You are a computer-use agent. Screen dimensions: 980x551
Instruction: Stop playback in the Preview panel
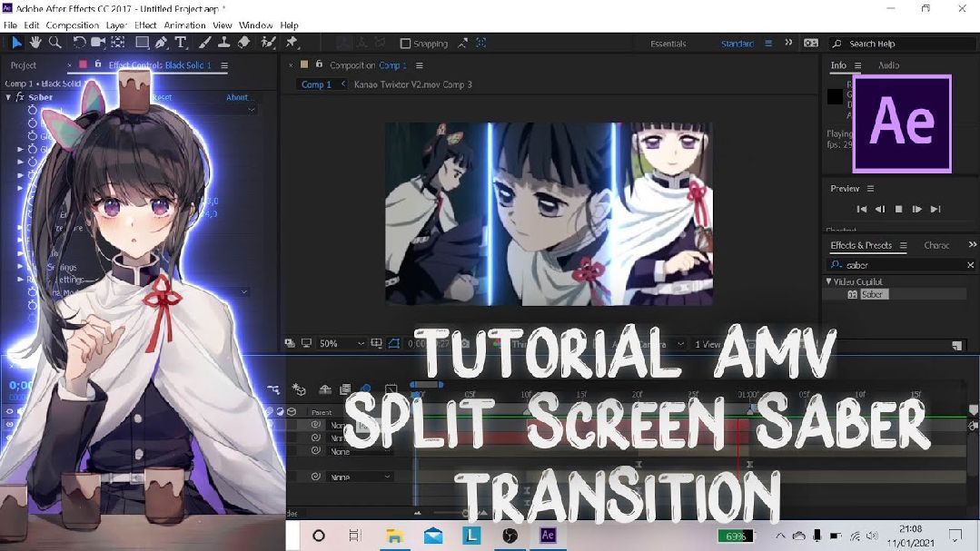pyautogui.click(x=898, y=210)
